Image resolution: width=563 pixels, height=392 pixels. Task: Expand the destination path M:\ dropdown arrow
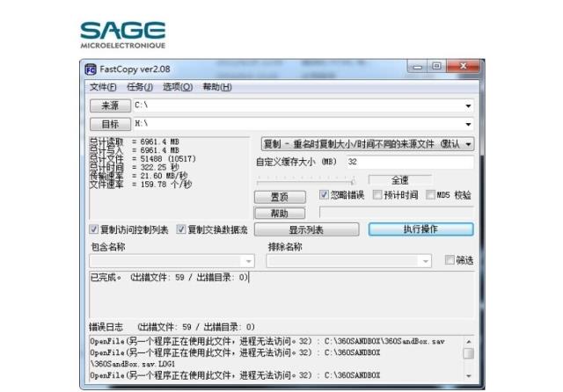pos(468,124)
